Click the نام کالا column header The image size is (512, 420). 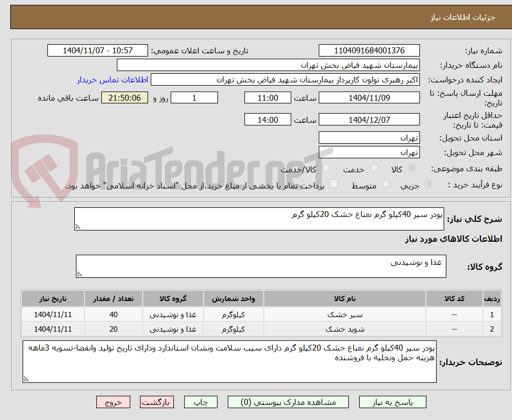(345, 298)
